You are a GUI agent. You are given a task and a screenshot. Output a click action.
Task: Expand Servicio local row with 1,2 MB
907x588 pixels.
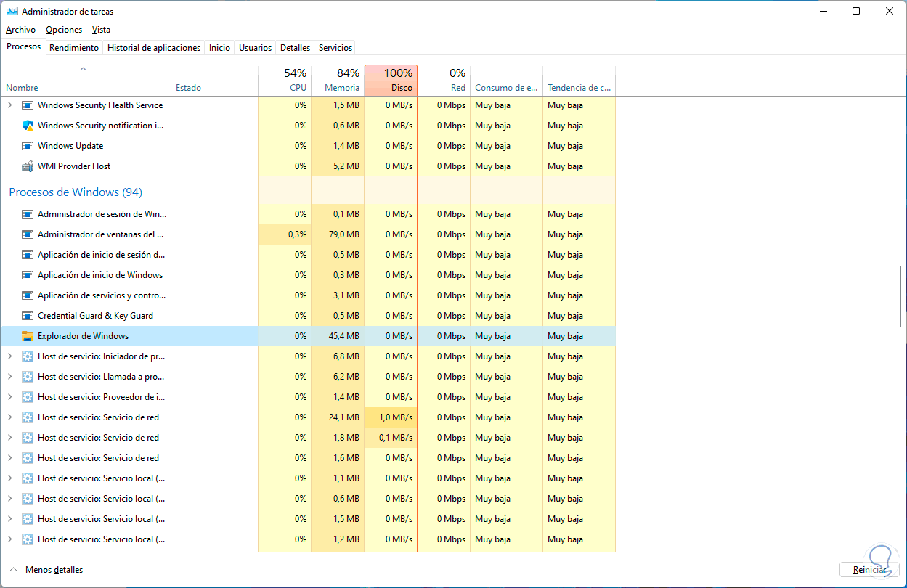coord(9,539)
